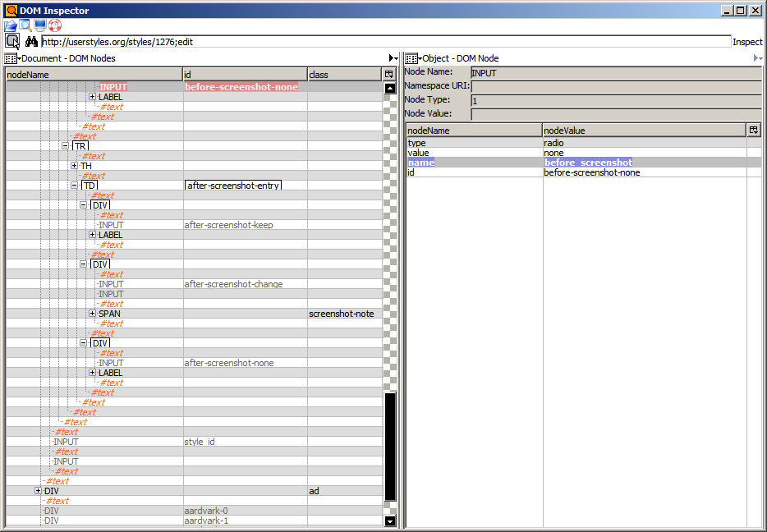Collapse the TD after-screenshot-entry node
The image size is (767, 532).
click(x=75, y=186)
